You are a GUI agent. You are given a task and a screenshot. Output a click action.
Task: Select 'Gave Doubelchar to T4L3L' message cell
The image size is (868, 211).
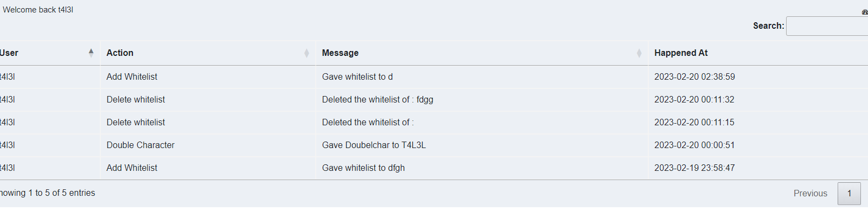374,145
